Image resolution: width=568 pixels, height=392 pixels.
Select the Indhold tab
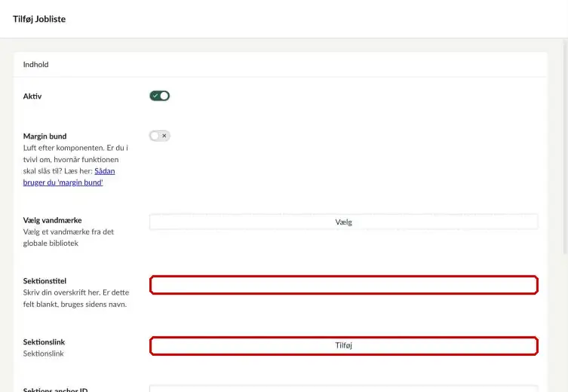tap(36, 64)
